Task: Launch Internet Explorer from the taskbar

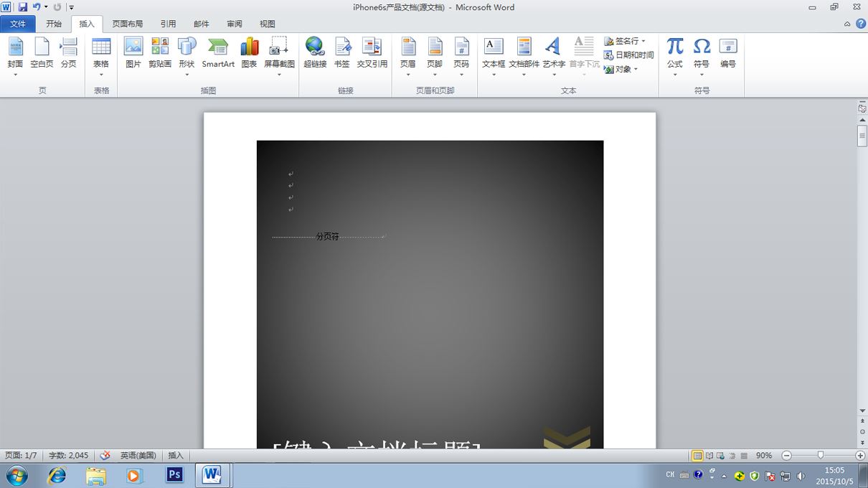Action: pyautogui.click(x=57, y=475)
